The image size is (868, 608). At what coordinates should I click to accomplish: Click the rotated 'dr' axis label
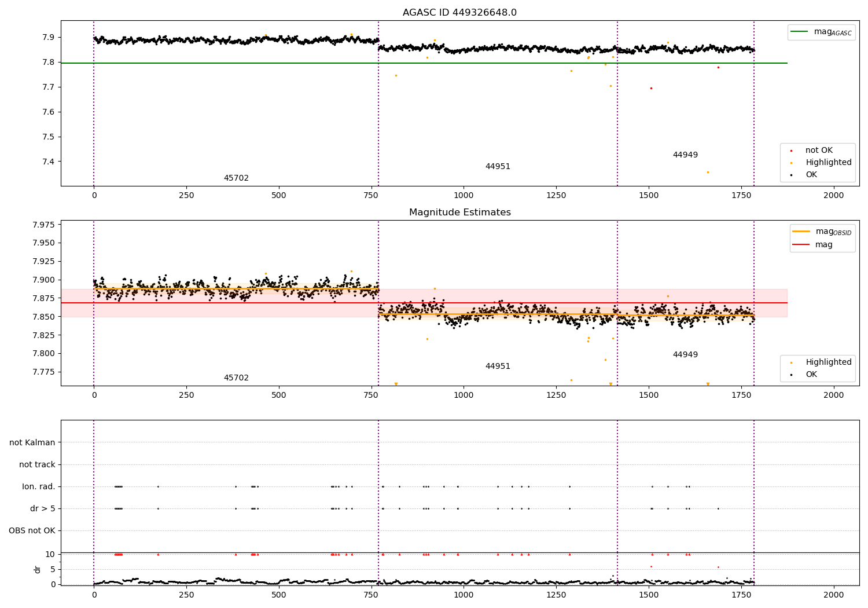pyautogui.click(x=38, y=570)
